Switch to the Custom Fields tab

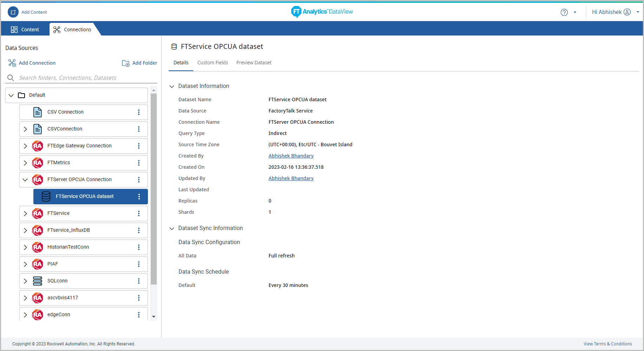(x=213, y=63)
